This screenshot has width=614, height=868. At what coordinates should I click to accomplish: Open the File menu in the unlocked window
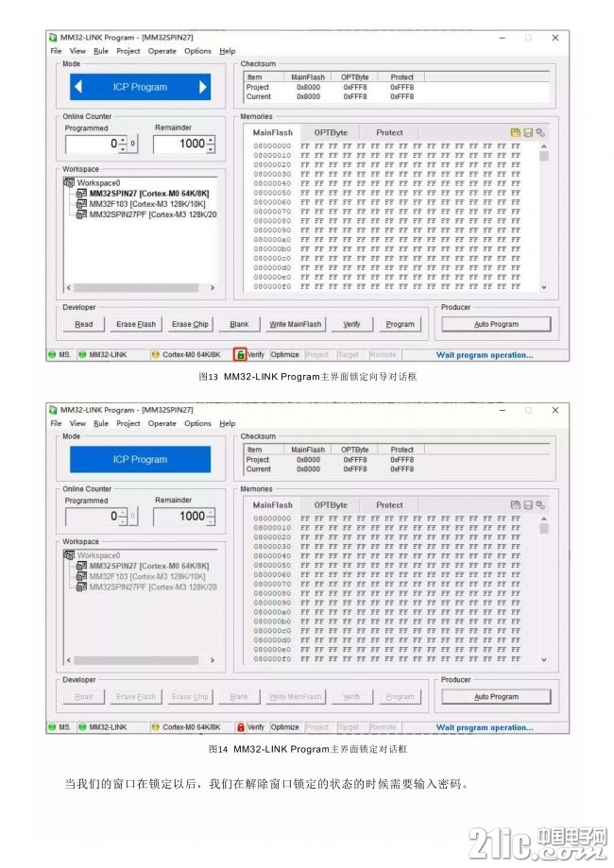(56, 51)
